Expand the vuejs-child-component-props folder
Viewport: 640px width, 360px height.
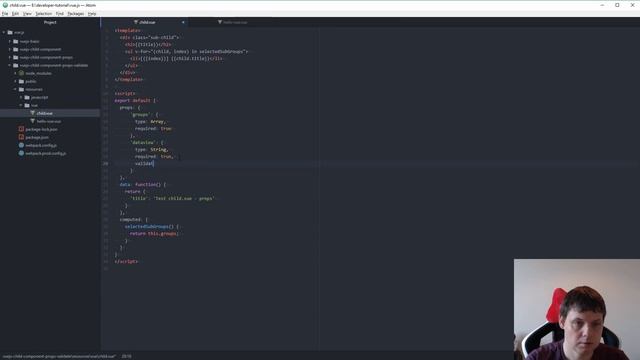point(10,57)
